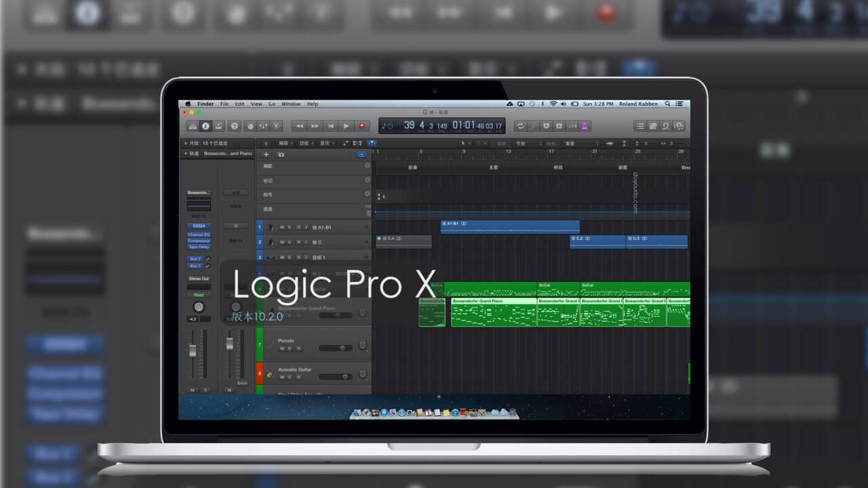Toggle the Inspector info button
868x488 pixels.
[205, 126]
